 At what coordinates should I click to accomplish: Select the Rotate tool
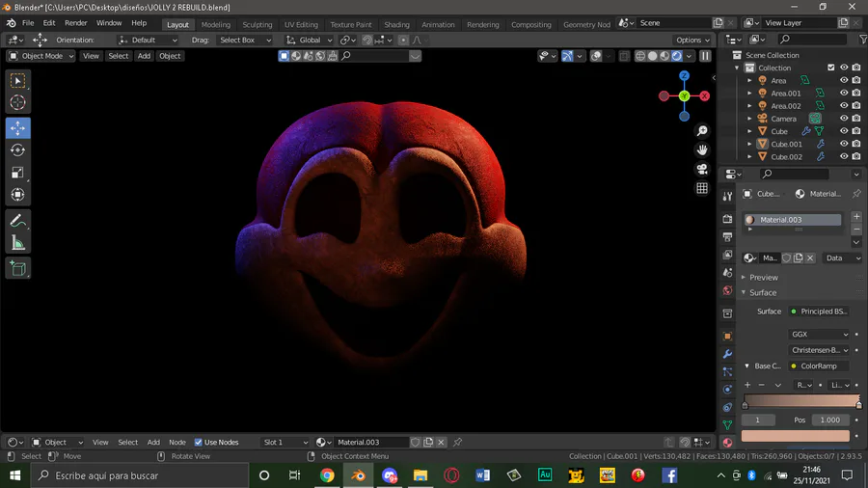pos(17,149)
